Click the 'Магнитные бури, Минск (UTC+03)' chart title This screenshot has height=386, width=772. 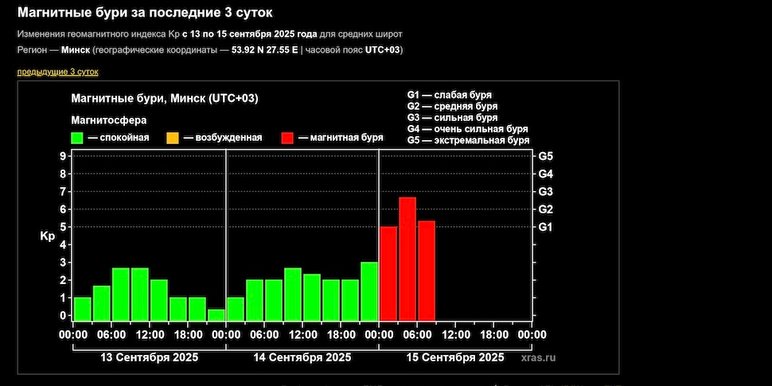click(x=164, y=98)
